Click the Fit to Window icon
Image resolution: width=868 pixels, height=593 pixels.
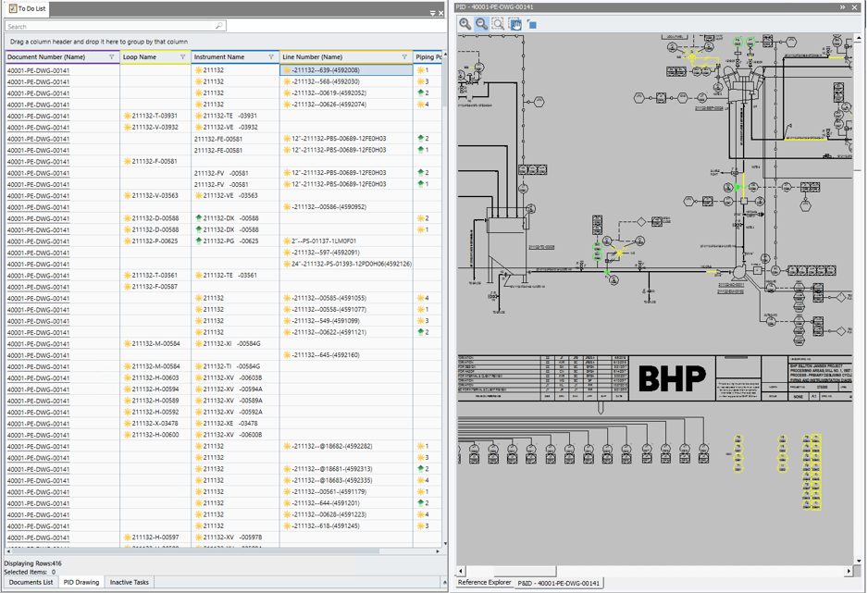[x=532, y=24]
